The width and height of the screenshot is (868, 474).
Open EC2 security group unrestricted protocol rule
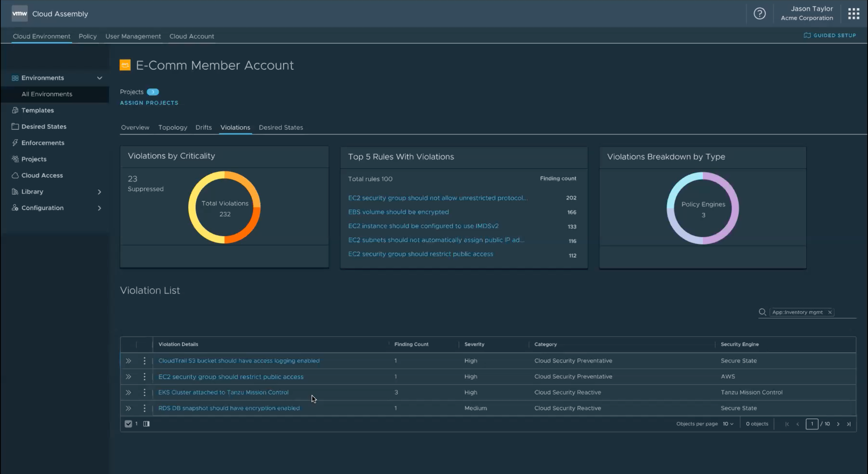point(438,198)
